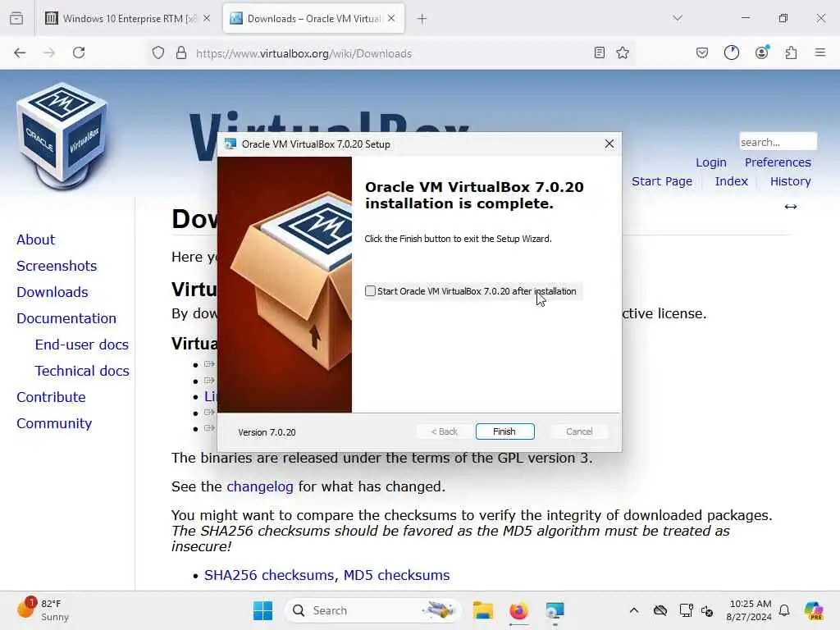Open the tracking protection shield icon
The image size is (840, 630).
pos(158,53)
